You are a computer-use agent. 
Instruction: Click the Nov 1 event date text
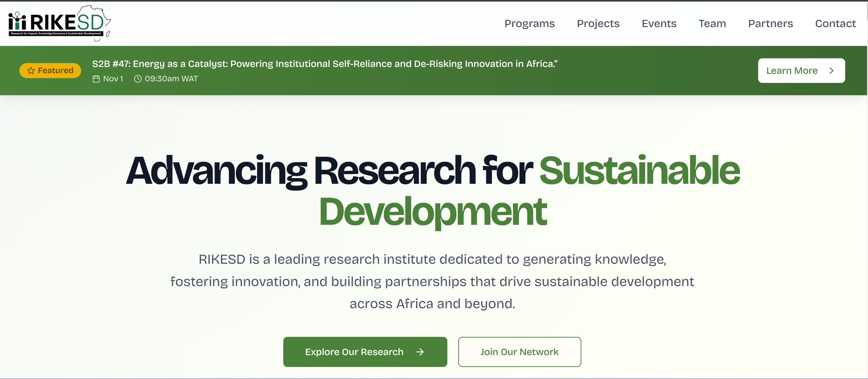pos(113,79)
